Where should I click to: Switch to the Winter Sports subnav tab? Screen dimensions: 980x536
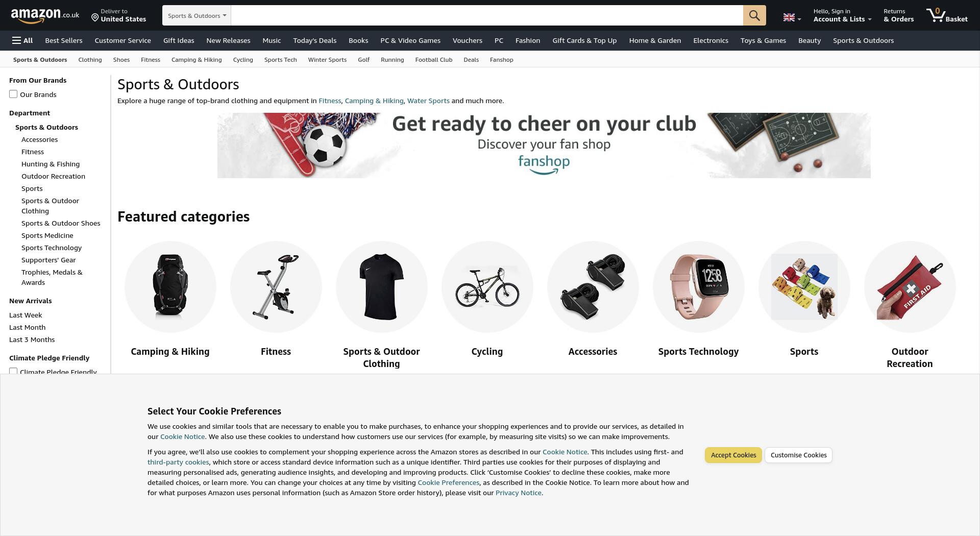tap(327, 60)
